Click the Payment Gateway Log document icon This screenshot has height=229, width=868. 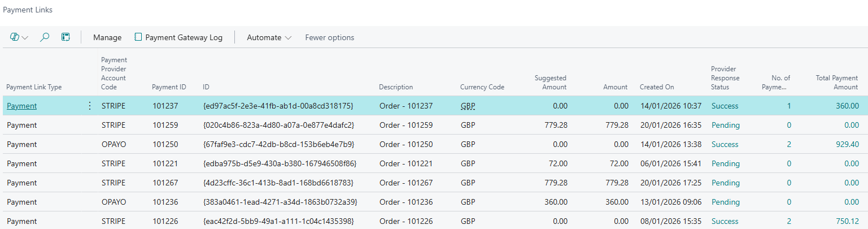pos(138,37)
